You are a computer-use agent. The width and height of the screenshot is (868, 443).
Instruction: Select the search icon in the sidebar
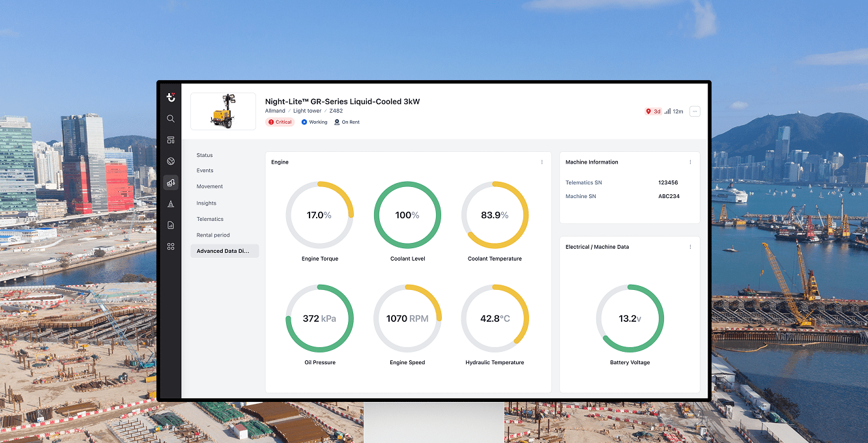(x=171, y=119)
